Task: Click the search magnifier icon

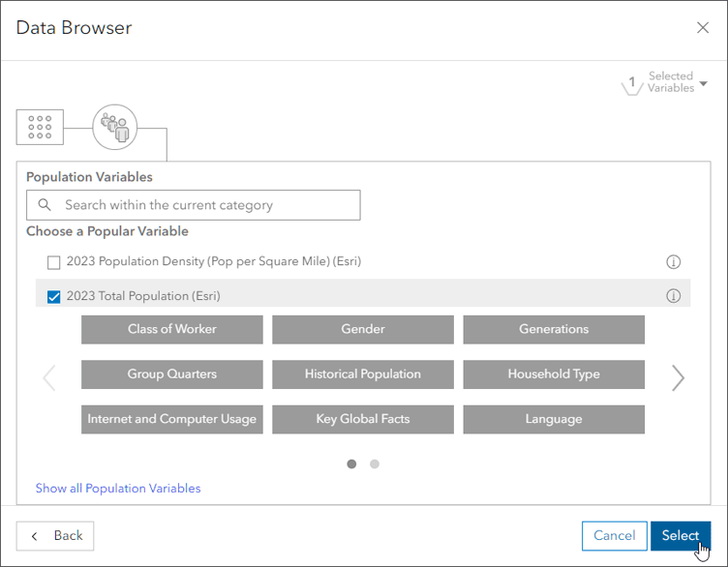Action: [x=45, y=205]
